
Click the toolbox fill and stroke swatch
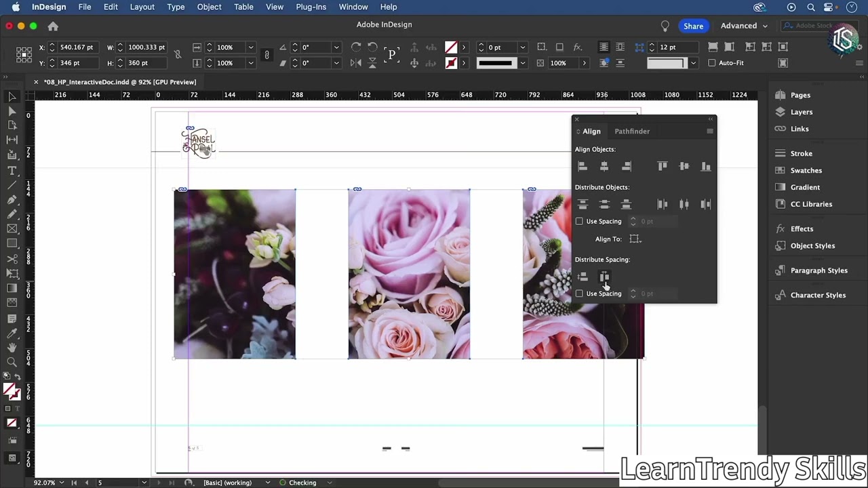pos(12,392)
